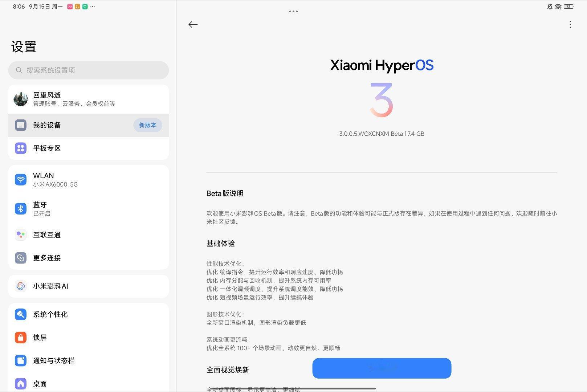Click the version text 3.0.0.5.WOXCNXM Beta
Viewport: 587px width, 392px height.
(371, 134)
